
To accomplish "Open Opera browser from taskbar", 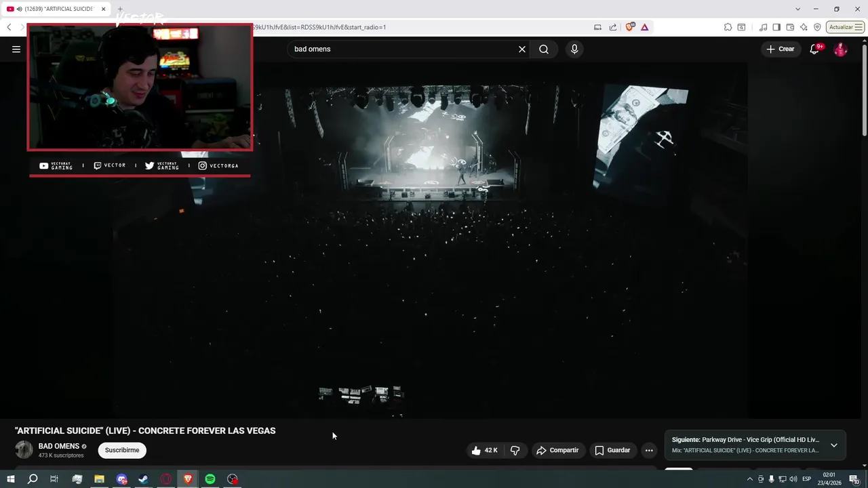I will (x=166, y=479).
